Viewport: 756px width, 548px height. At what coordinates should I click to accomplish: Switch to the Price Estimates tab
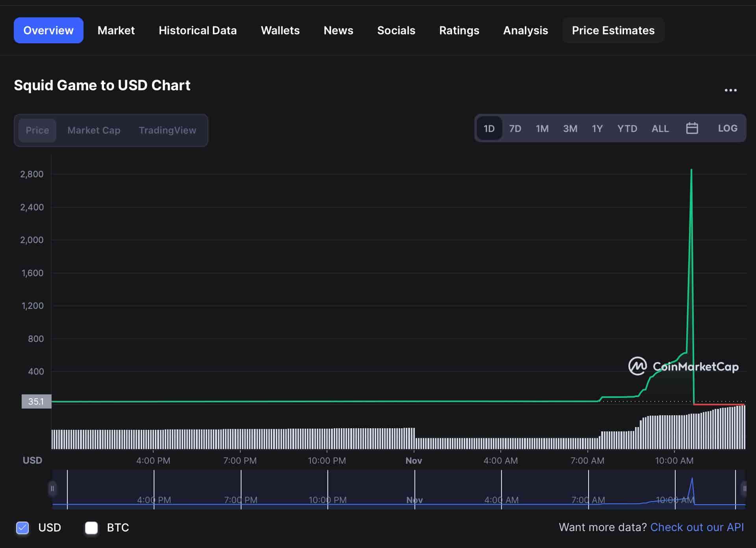coord(613,30)
